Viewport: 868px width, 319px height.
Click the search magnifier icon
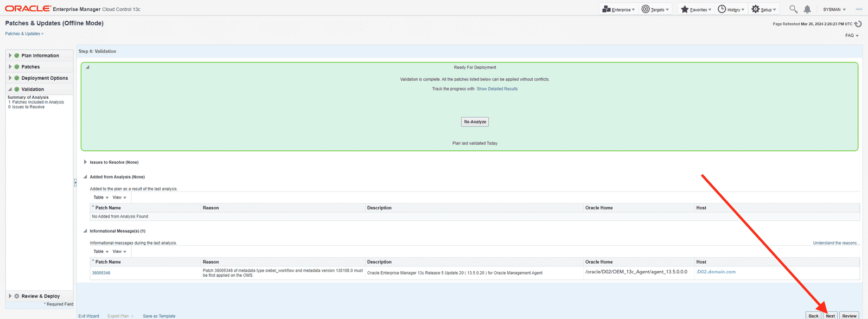pos(793,9)
